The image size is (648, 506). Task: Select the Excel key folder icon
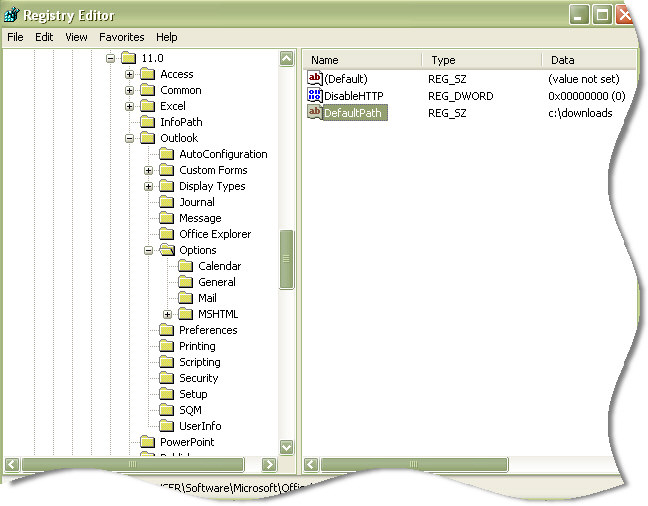pos(148,106)
